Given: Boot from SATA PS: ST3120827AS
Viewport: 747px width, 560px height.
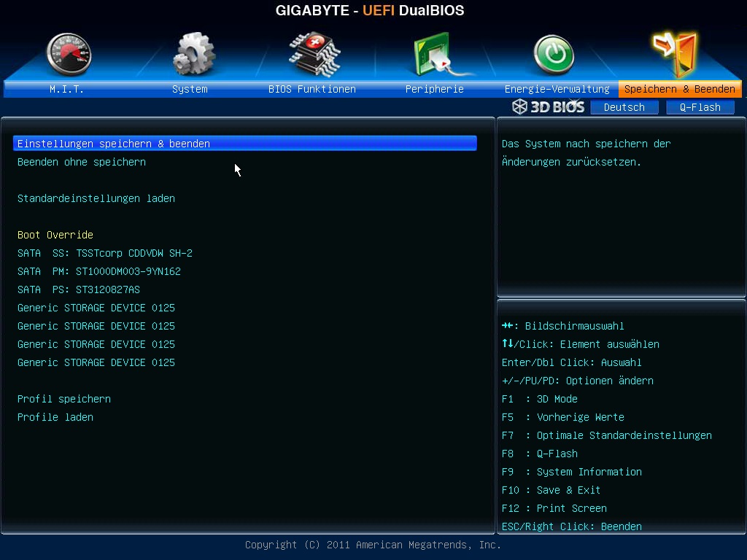Looking at the screenshot, I should pos(79,289).
